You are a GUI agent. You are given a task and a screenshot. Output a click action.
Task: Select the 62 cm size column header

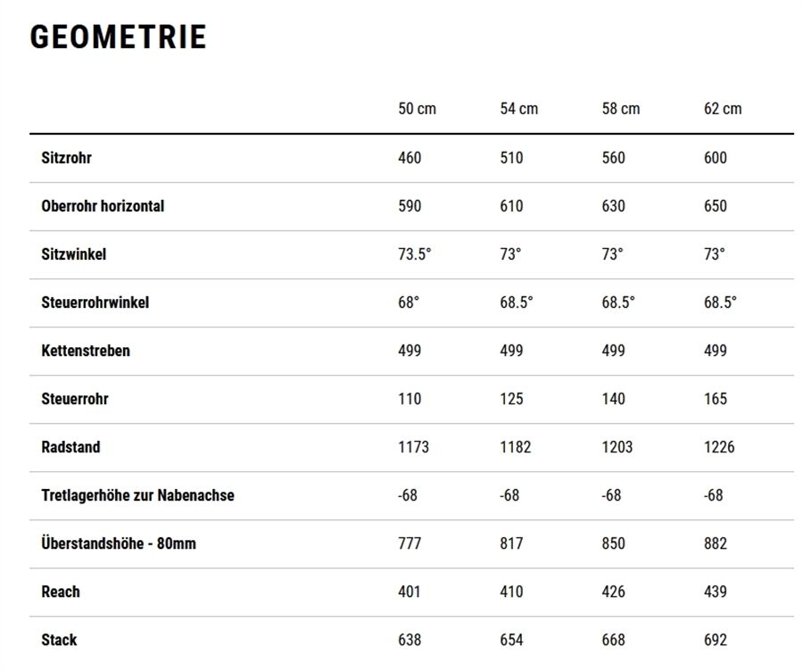tap(722, 109)
